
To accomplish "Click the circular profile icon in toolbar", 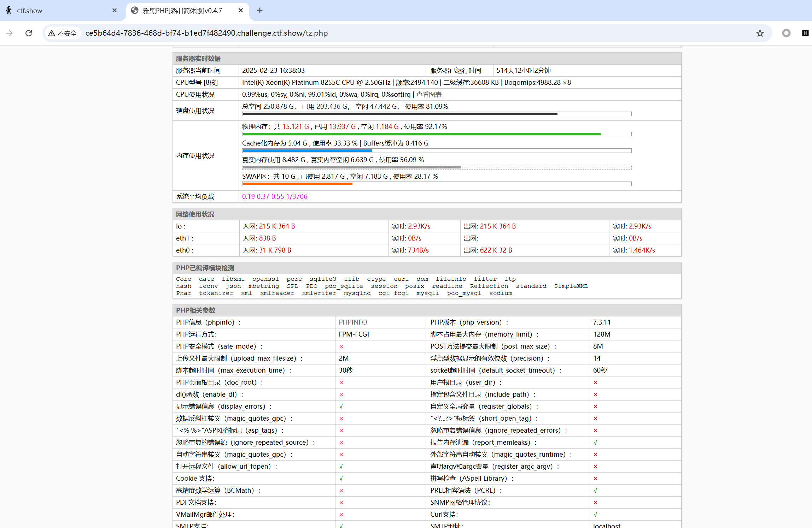I will point(786,33).
